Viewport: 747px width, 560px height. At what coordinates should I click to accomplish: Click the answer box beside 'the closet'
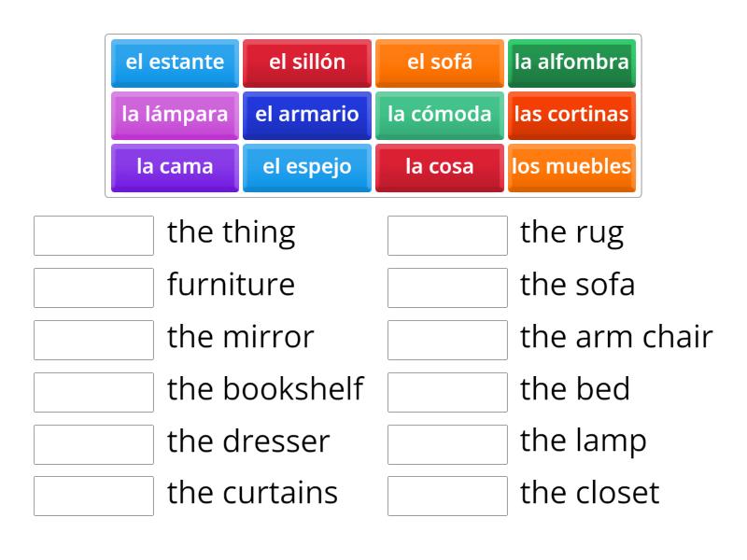point(447,495)
